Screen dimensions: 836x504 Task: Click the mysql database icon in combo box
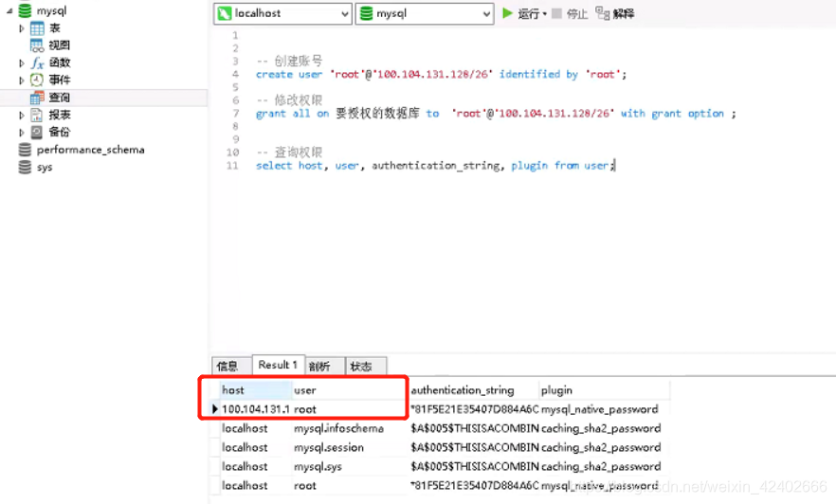(366, 13)
